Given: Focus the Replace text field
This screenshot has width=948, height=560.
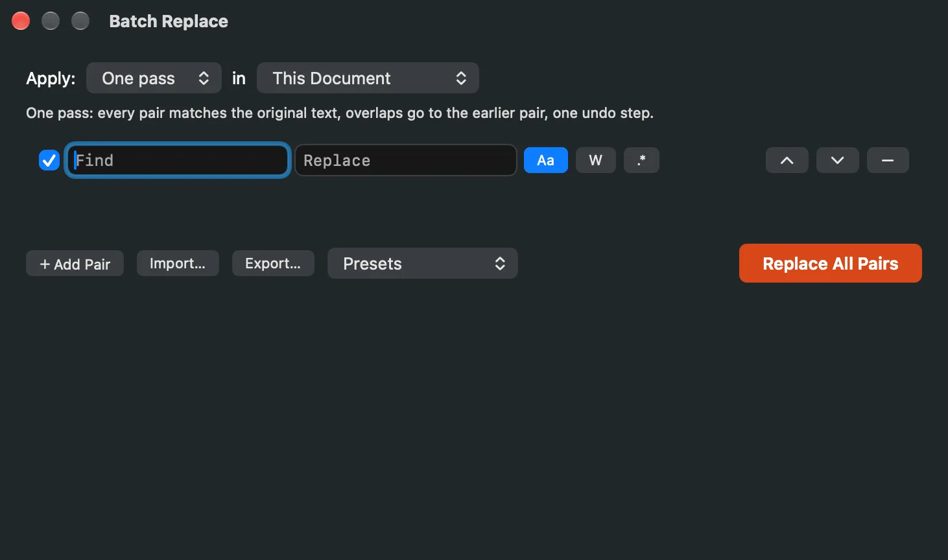Looking at the screenshot, I should click(405, 160).
